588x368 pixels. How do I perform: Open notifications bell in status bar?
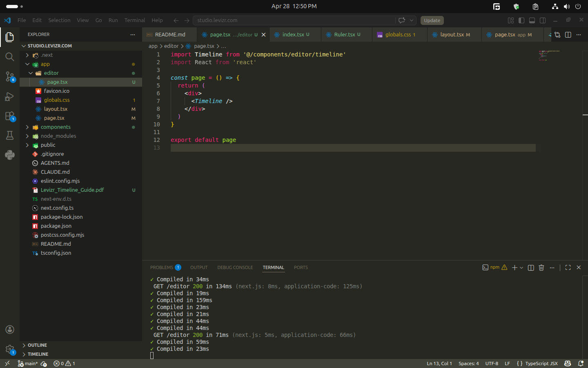pyautogui.click(x=581, y=364)
